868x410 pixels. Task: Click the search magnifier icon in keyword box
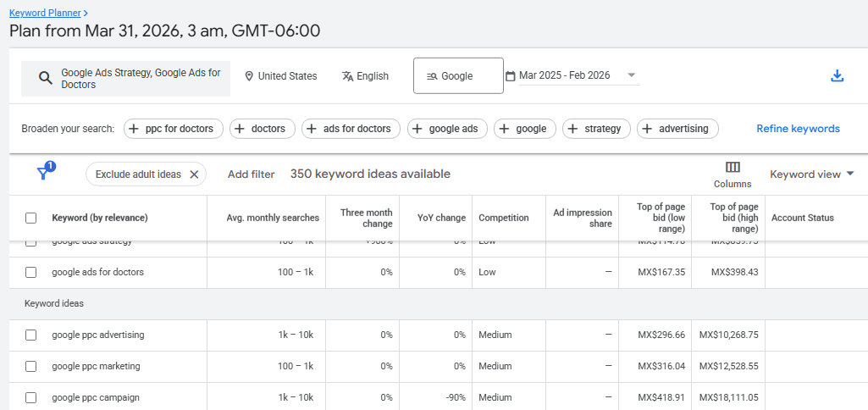pos(46,78)
